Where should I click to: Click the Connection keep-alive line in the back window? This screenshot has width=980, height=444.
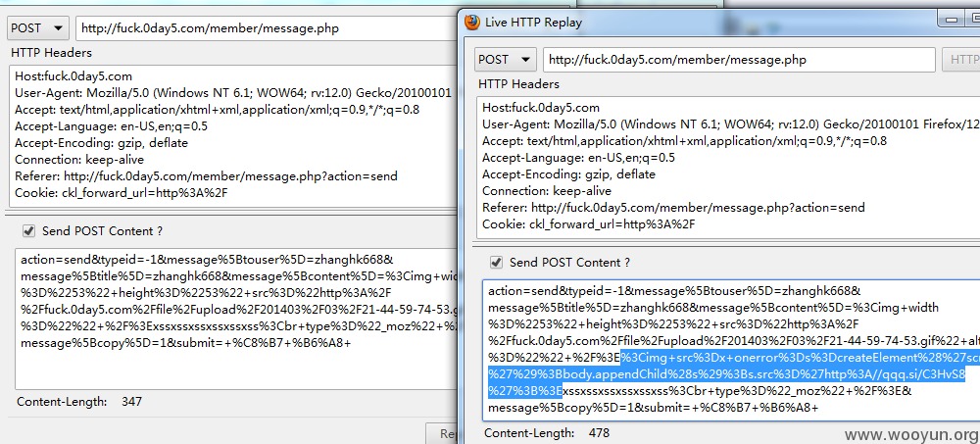tap(79, 160)
